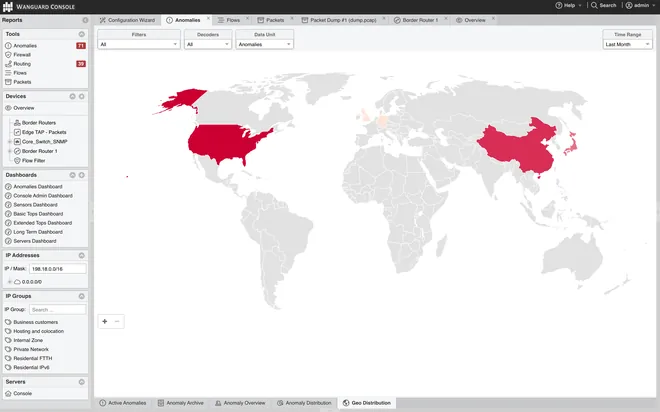Screen dimensions: 660x412
Task: Click the red 39 routing badge
Action: point(81,64)
